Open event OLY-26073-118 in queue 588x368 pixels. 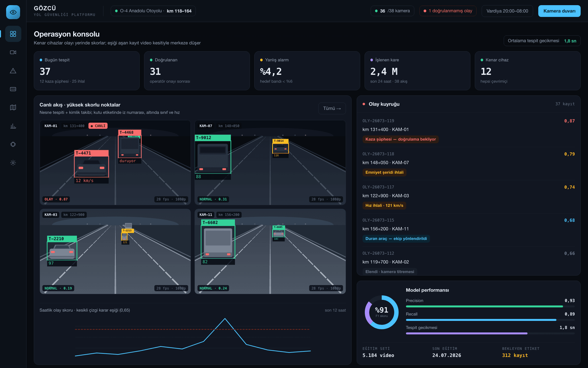pos(468,163)
